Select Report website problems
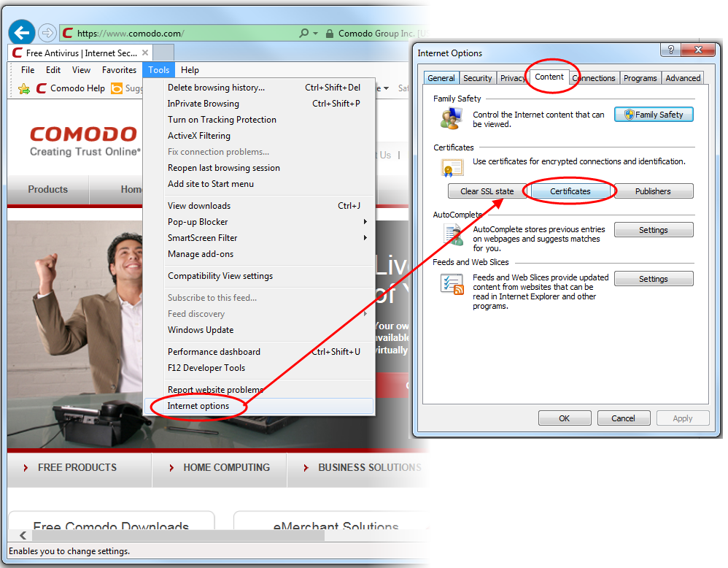The image size is (728, 568). 259,390
